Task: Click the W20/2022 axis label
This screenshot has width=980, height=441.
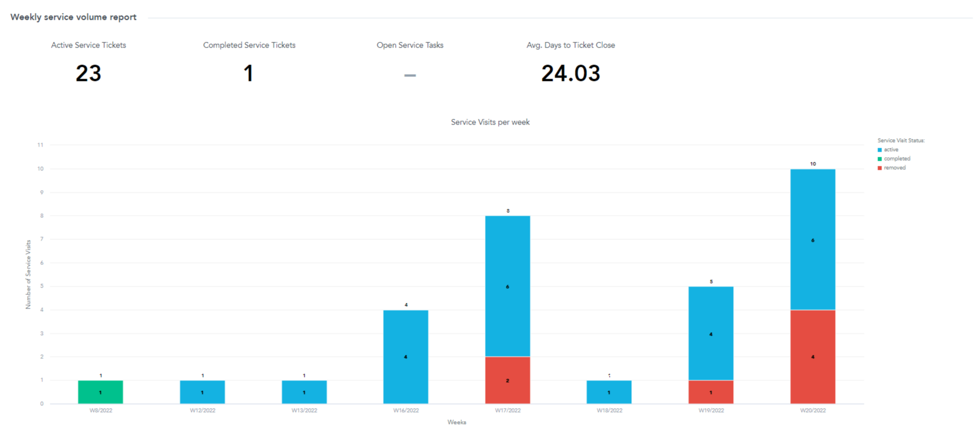Action: [813, 410]
